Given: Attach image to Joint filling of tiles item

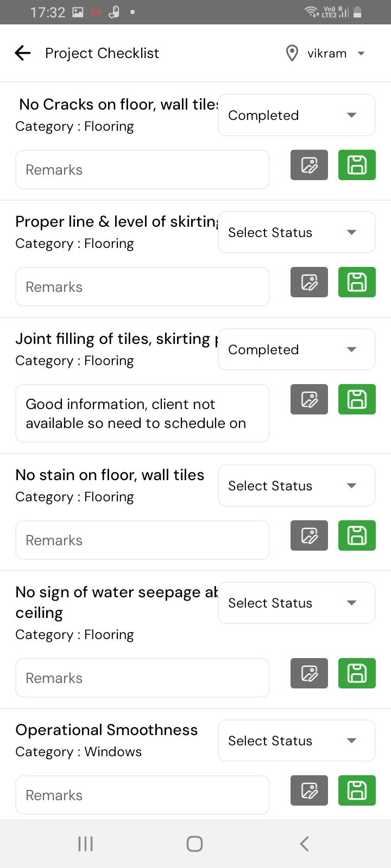Looking at the screenshot, I should pos(309,399).
